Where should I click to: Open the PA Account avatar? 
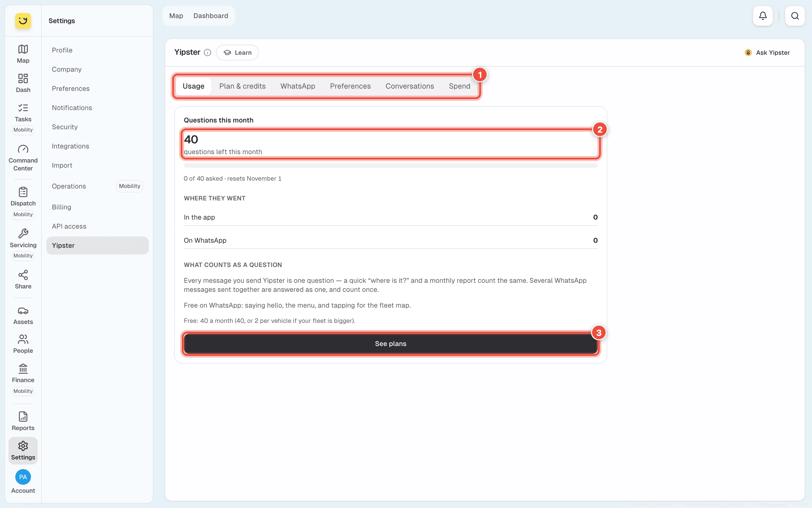[x=23, y=477]
